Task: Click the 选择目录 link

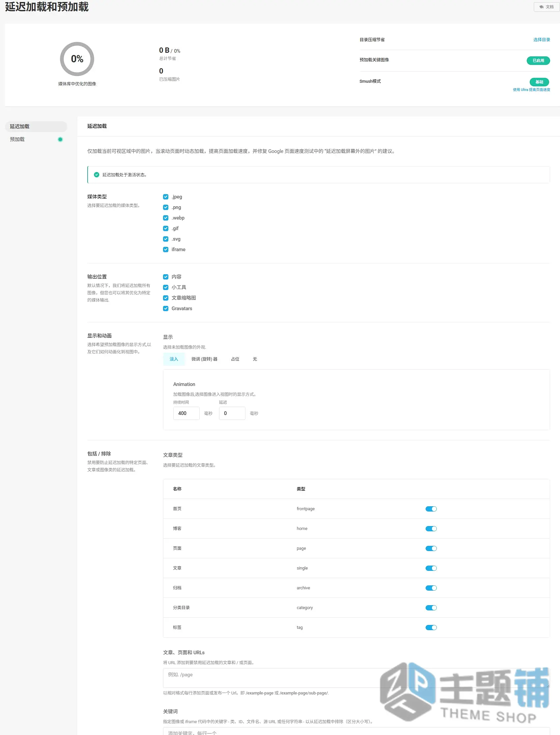Action: [x=541, y=40]
